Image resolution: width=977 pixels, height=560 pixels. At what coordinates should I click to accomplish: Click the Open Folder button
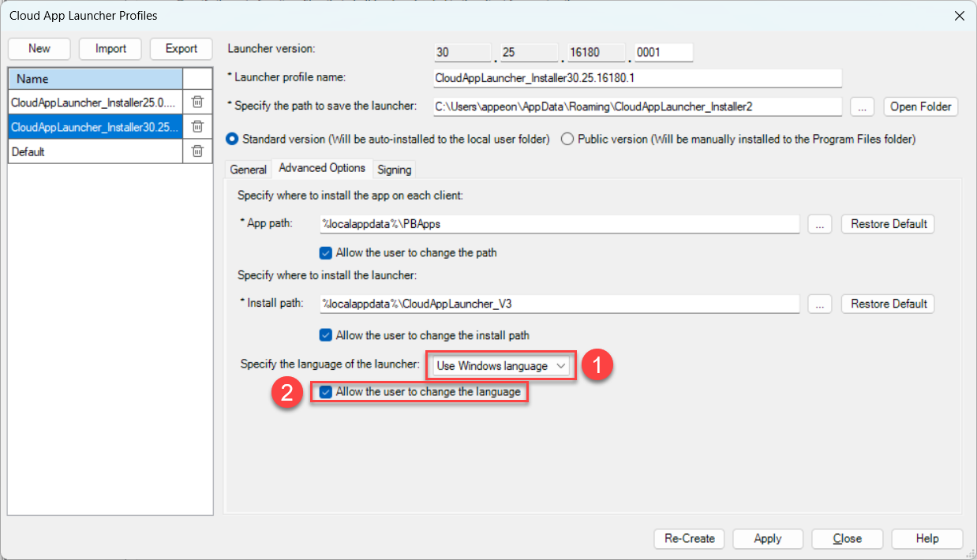(x=921, y=106)
